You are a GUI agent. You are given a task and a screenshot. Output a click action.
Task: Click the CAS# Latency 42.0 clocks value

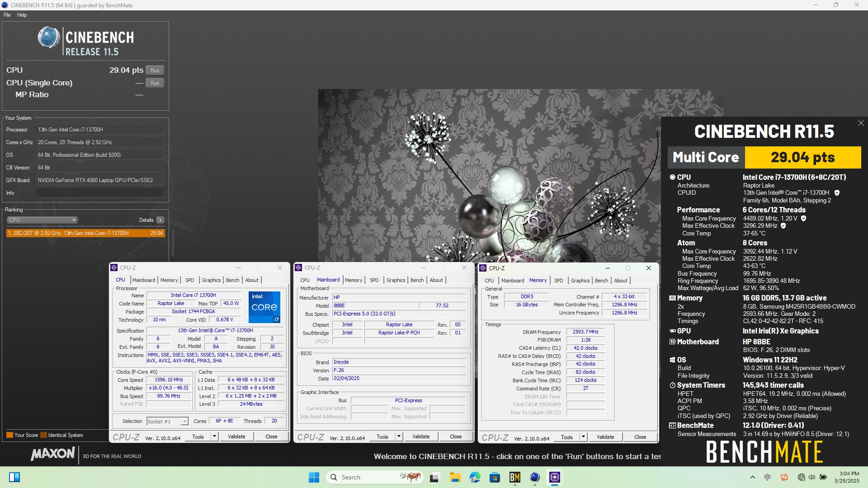[x=585, y=348]
